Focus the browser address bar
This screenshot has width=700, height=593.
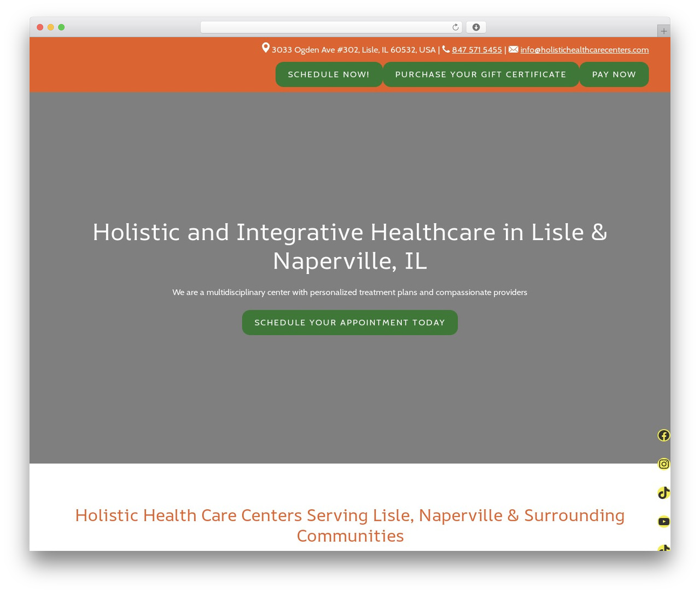point(331,27)
